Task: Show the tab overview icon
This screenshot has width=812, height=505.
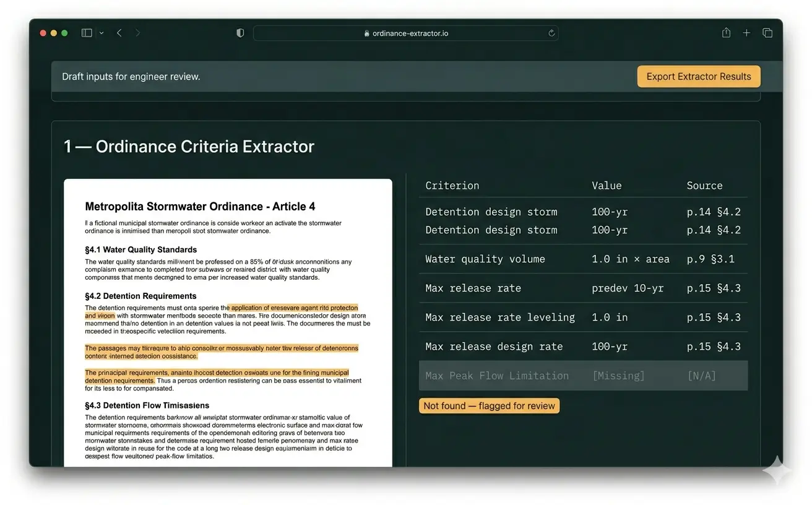Action: click(x=767, y=33)
